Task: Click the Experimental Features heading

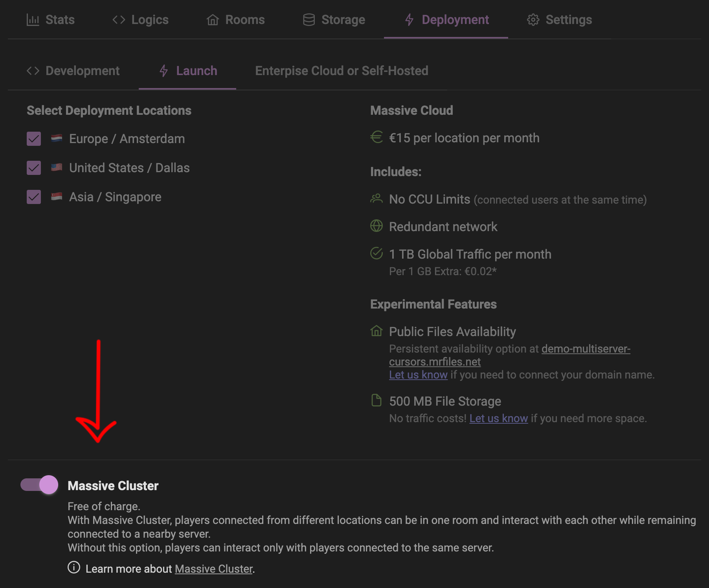Action: pyautogui.click(x=433, y=304)
